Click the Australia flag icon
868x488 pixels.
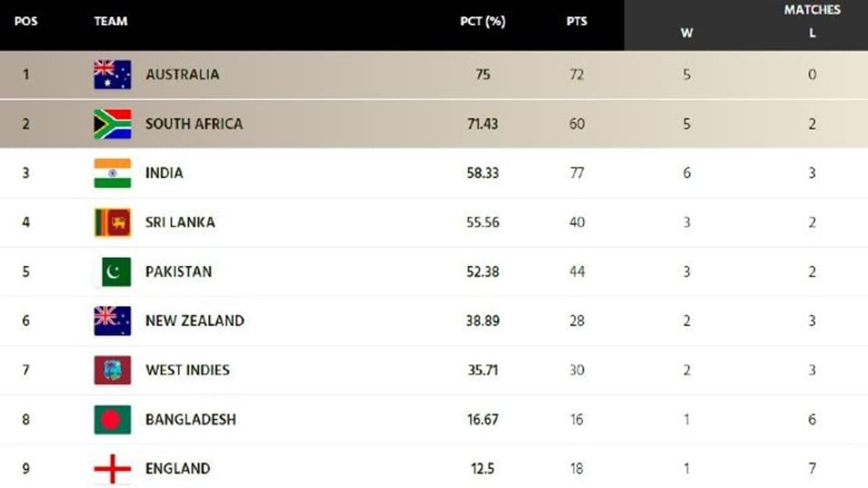(112, 75)
